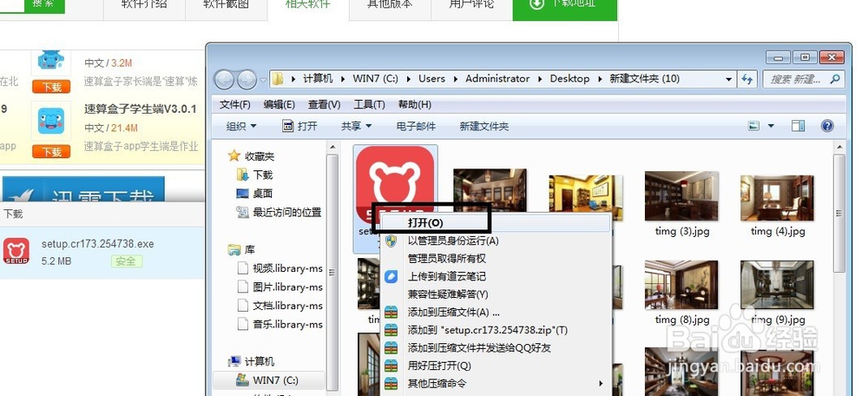This screenshot has width=868, height=396.
Task: Open the 组织 dropdown in toolbar
Action: click(x=241, y=126)
